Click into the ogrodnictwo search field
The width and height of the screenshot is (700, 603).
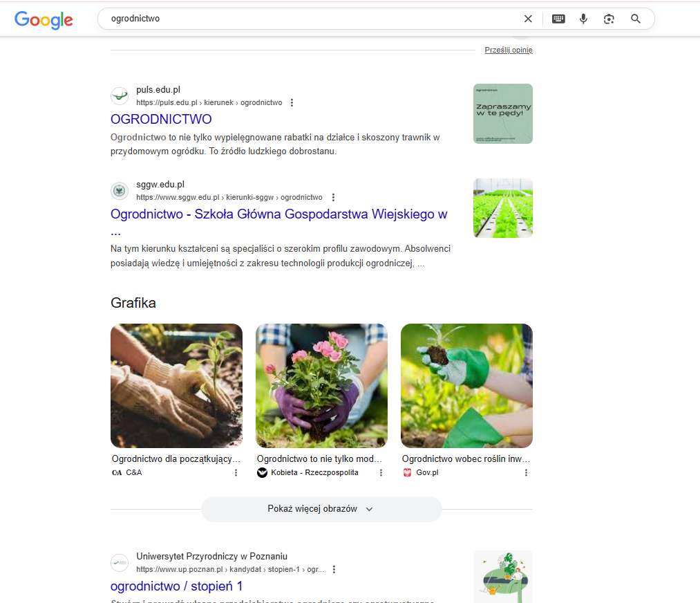tap(312, 19)
